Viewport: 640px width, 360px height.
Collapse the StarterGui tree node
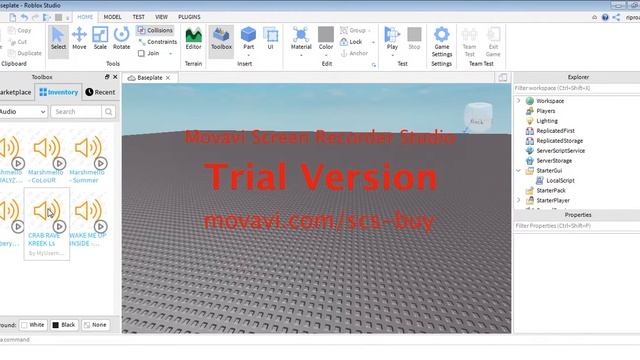(519, 171)
